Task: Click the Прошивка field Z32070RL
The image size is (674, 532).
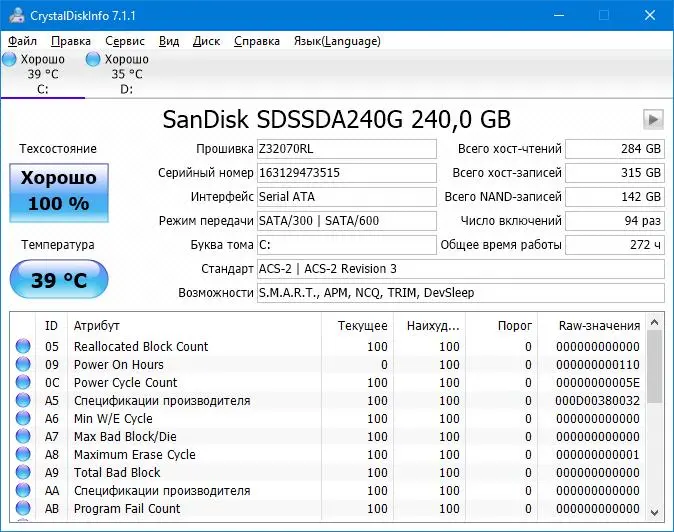Action: (346, 149)
